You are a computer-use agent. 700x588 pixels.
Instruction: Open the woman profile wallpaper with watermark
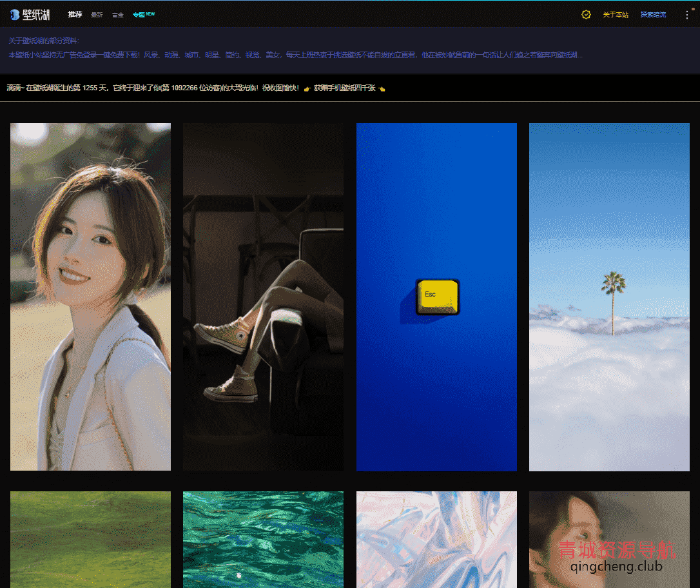[609, 529]
